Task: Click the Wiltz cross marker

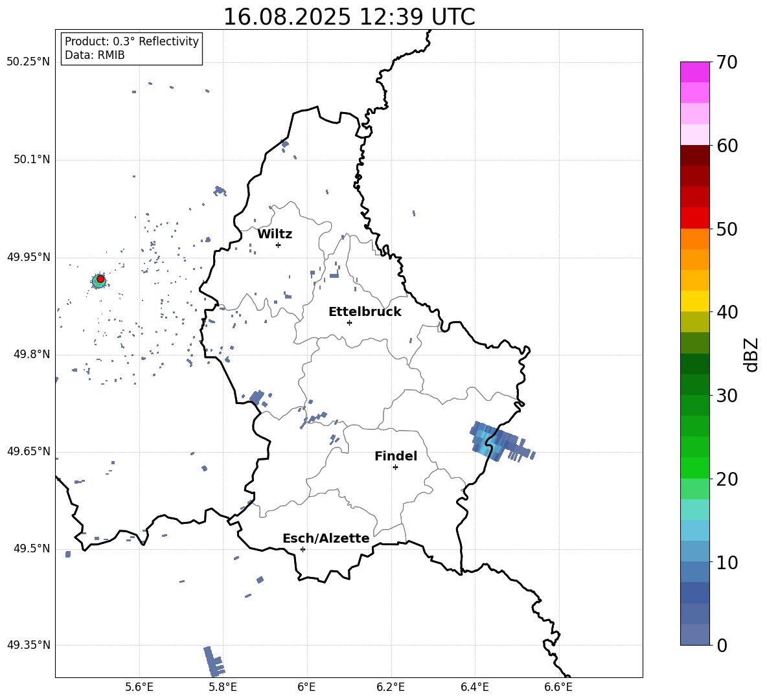Action: click(x=278, y=245)
